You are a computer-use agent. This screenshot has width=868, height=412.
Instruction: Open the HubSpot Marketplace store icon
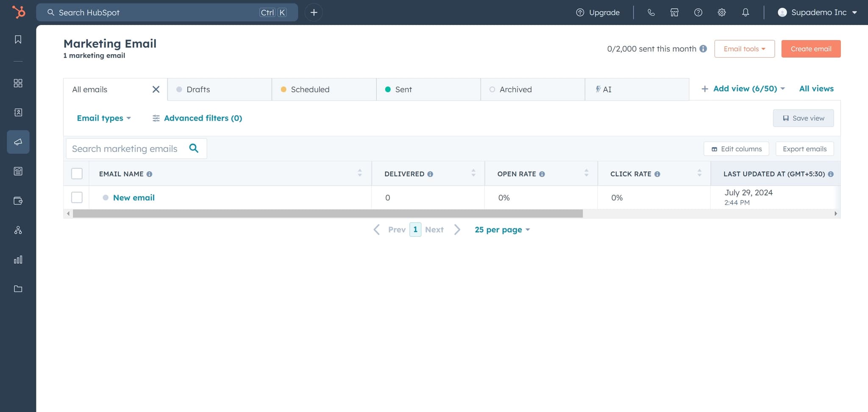click(x=674, y=12)
